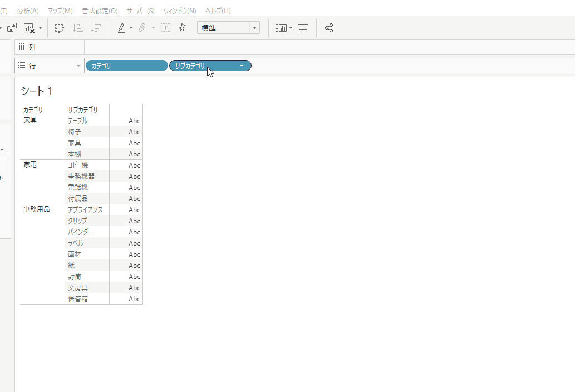Click the サブカテゴリ column header

tap(83, 110)
